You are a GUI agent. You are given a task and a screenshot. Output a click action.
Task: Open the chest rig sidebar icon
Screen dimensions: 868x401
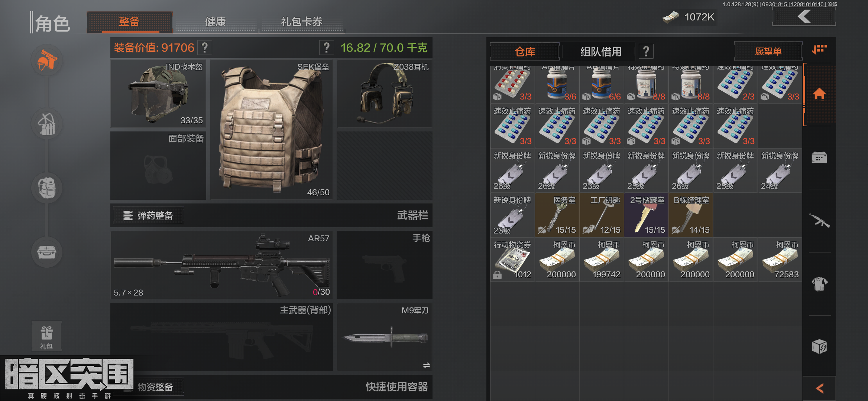(47, 124)
